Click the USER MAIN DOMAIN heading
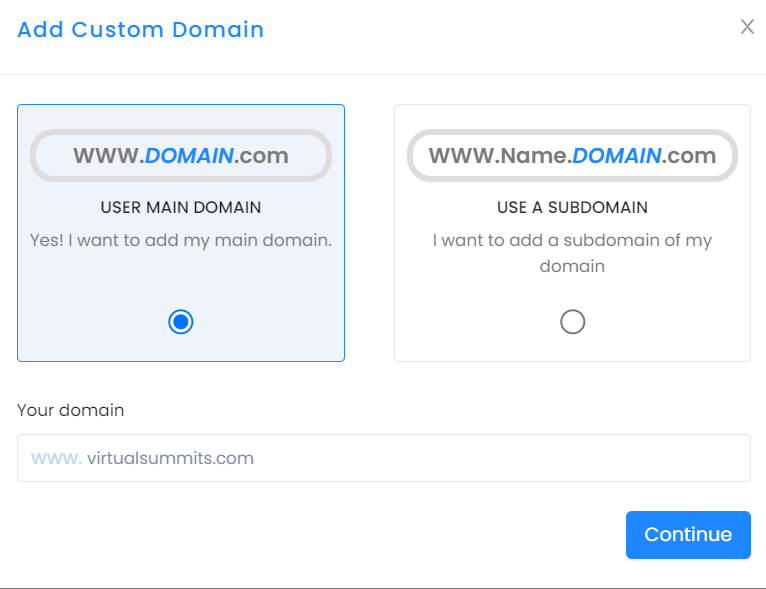This screenshot has height=589, width=766. (181, 208)
